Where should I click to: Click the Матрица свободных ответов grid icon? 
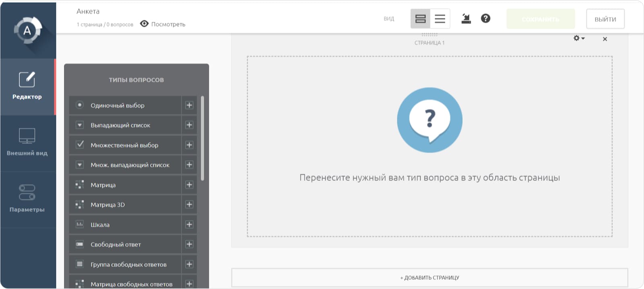tap(80, 284)
